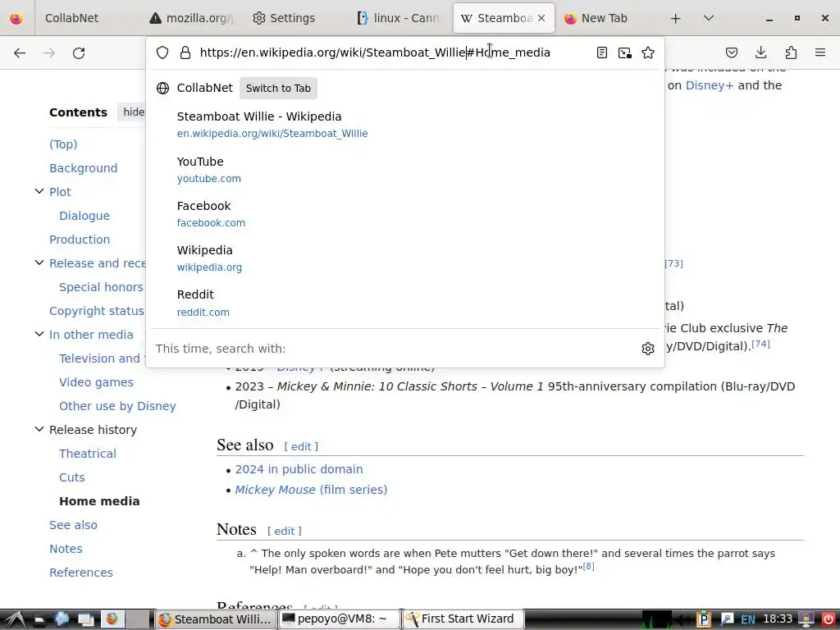840x630 pixels.
Task: Collapse the Release history section
Action: [39, 429]
